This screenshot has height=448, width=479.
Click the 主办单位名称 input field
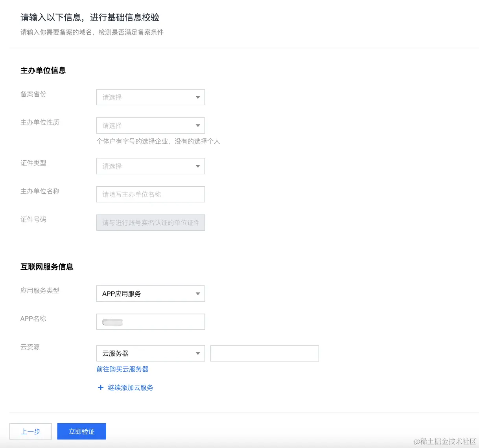151,194
